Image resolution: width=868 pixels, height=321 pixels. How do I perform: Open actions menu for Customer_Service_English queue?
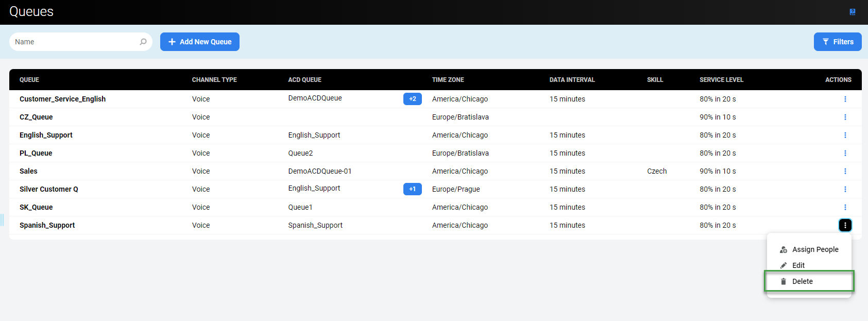coord(845,99)
